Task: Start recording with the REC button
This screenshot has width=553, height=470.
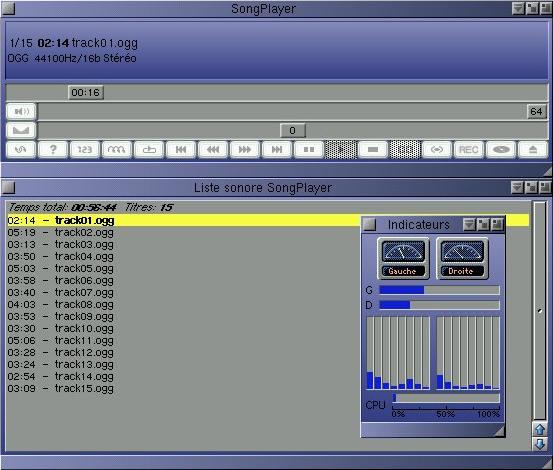Action: (x=469, y=149)
